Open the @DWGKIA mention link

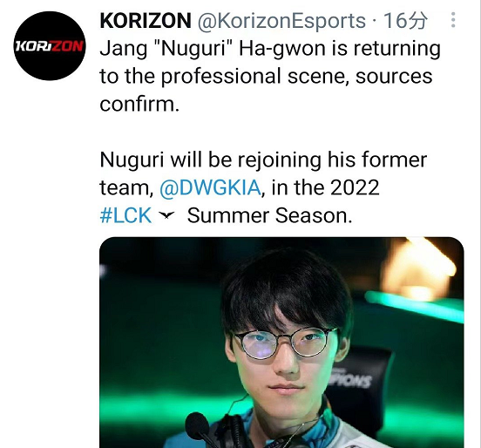[x=211, y=187]
